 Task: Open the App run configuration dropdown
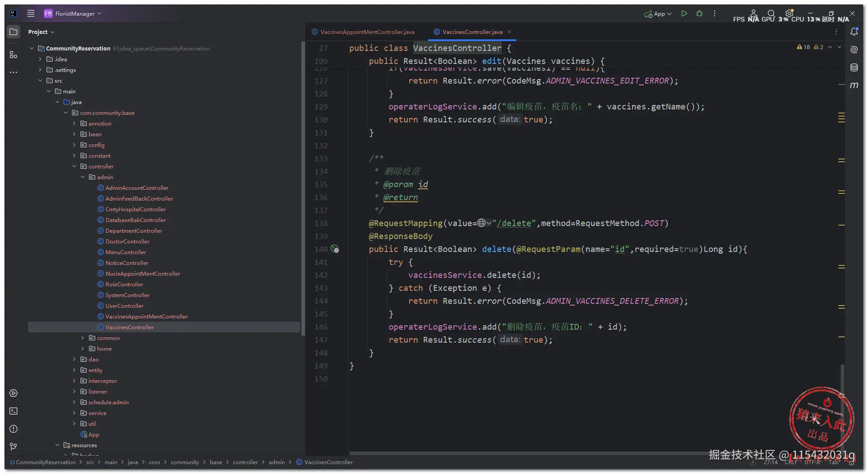[658, 14]
